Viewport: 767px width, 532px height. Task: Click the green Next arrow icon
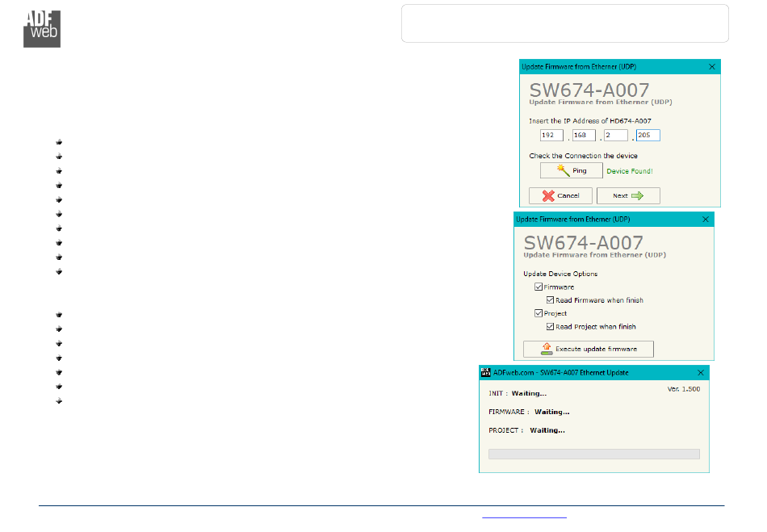(637, 195)
